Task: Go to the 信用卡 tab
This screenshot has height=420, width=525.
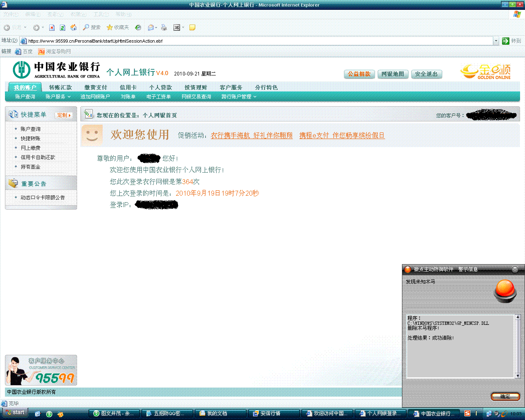Action: tap(128, 87)
